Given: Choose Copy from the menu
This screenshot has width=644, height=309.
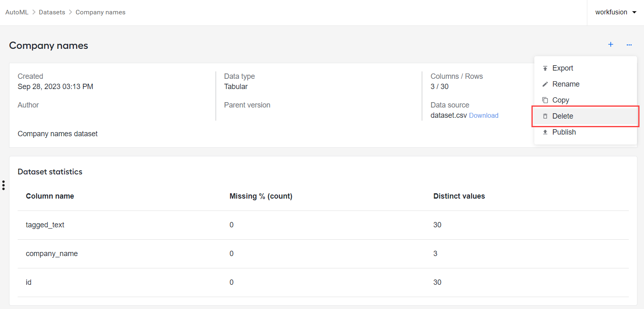Looking at the screenshot, I should click(586, 100).
